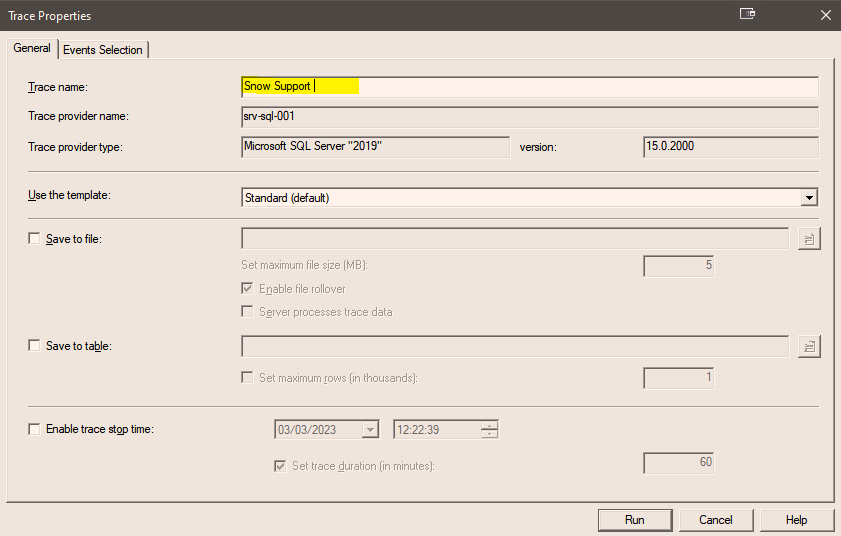This screenshot has height=536, width=841.
Task: Toggle Server processes trace data checkbox
Action: point(247,311)
